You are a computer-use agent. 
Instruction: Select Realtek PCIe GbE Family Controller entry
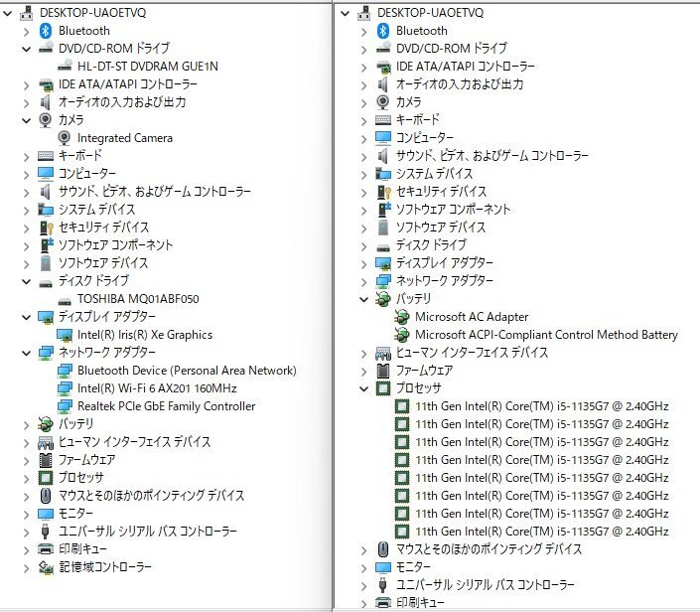coord(166,406)
